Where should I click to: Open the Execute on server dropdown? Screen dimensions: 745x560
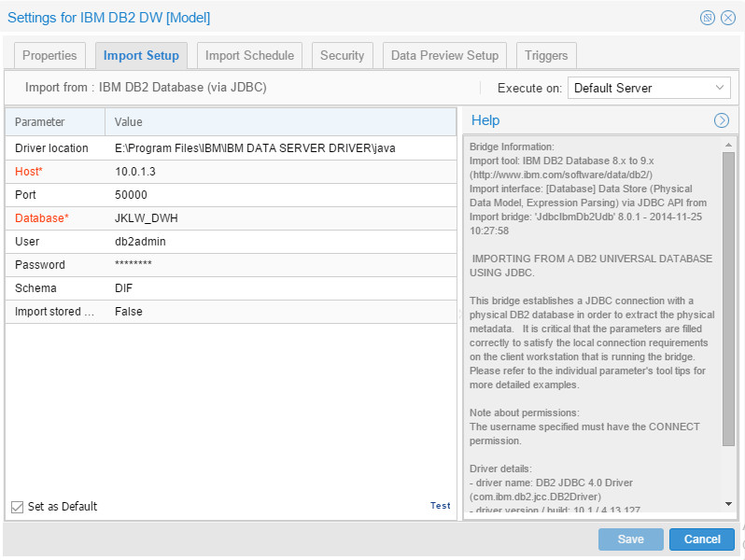pos(649,88)
